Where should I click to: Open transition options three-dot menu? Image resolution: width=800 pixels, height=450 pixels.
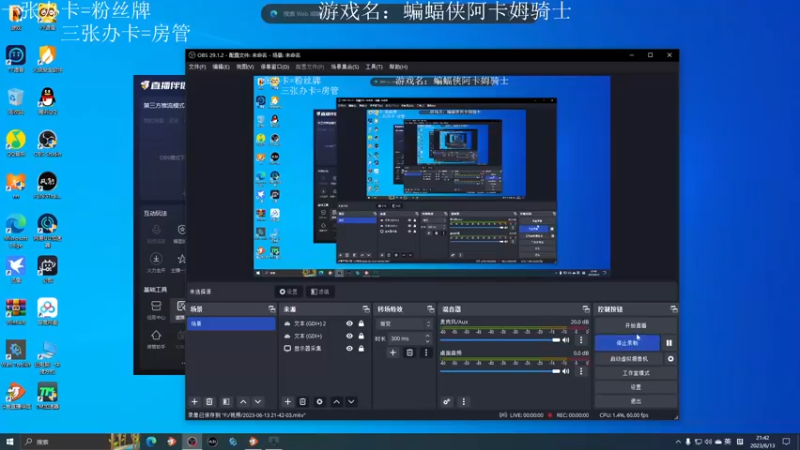pos(426,353)
